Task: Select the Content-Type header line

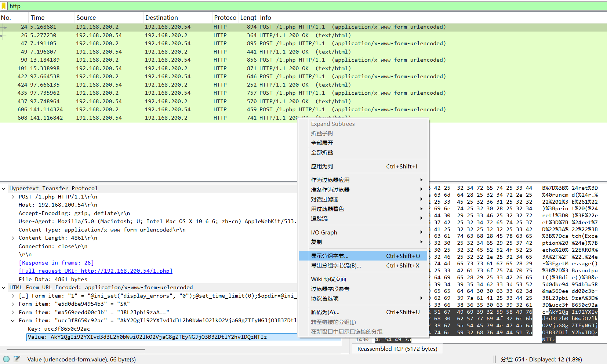Action: pyautogui.click(x=102, y=230)
